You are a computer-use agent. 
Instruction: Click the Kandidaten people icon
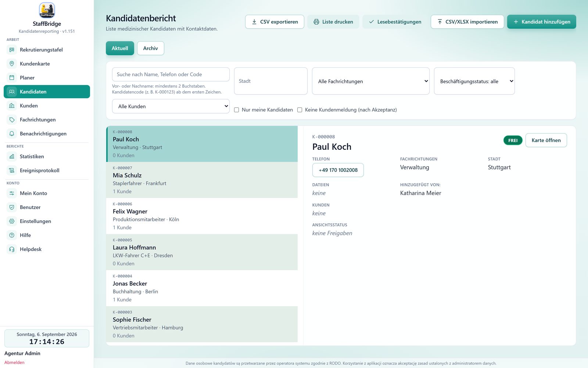coord(12,92)
